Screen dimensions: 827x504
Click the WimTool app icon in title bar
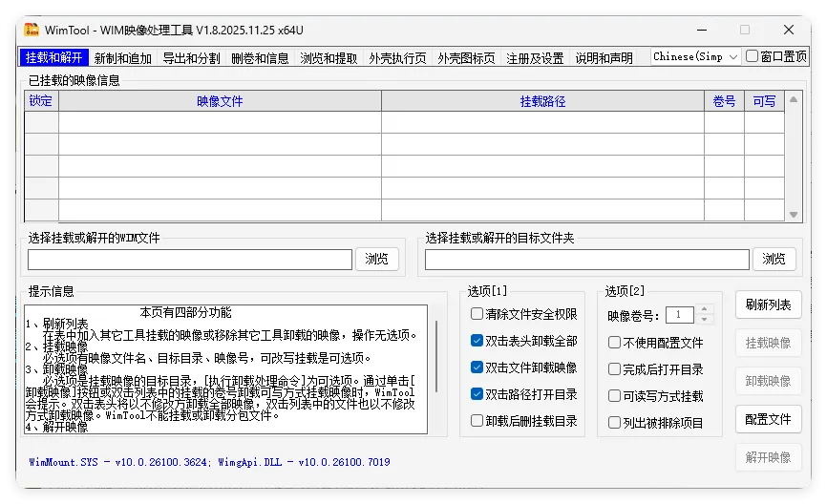point(32,30)
